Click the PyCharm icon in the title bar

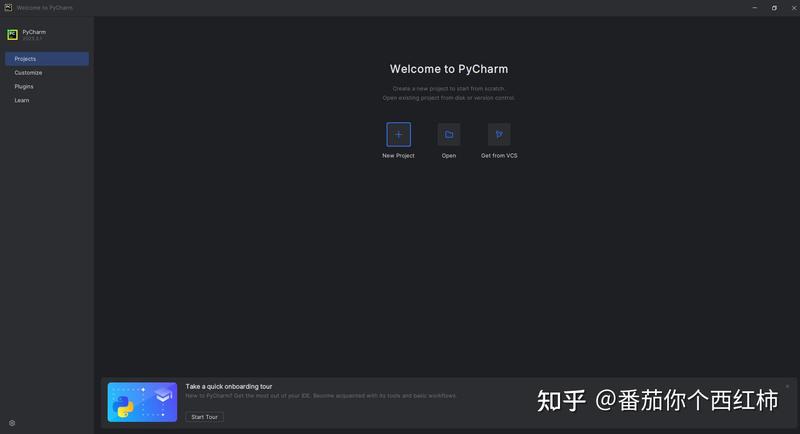(8, 8)
